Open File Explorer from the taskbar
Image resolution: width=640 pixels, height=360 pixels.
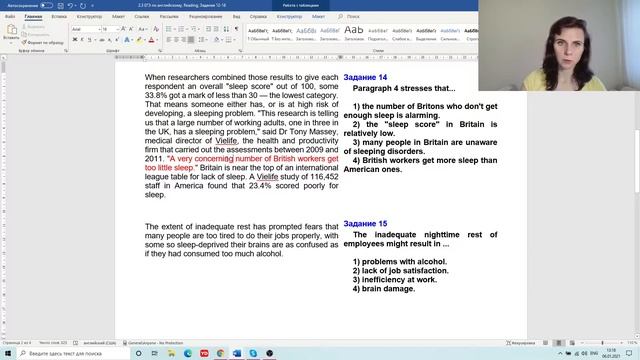pyautogui.click(x=171, y=353)
